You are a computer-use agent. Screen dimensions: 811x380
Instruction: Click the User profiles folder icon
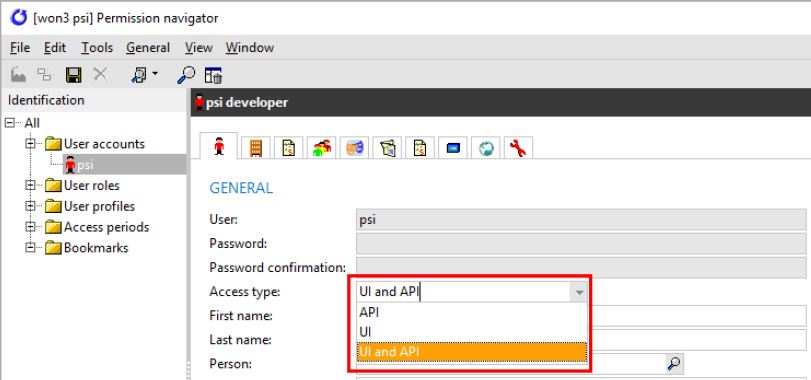[x=53, y=206]
